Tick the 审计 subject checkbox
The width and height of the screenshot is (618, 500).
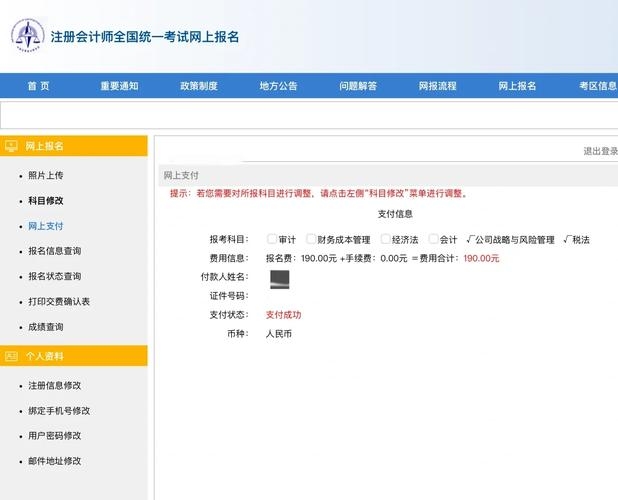[x=272, y=239]
